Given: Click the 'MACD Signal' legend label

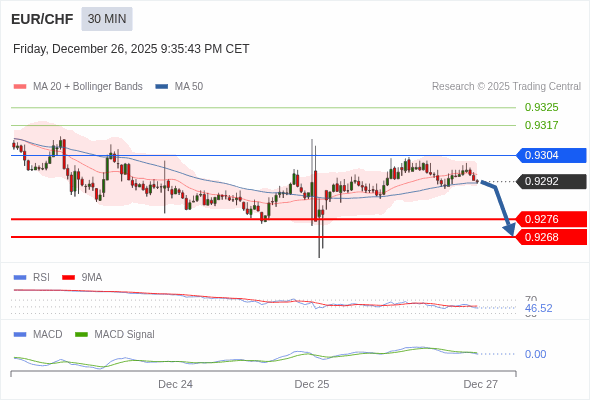Looking at the screenshot, I should pyautogui.click(x=124, y=335).
